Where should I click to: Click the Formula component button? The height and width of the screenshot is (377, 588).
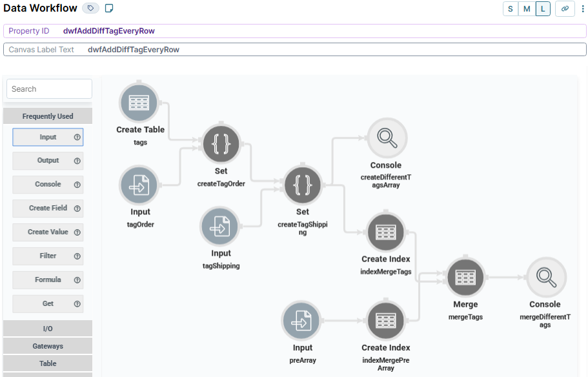tap(48, 280)
